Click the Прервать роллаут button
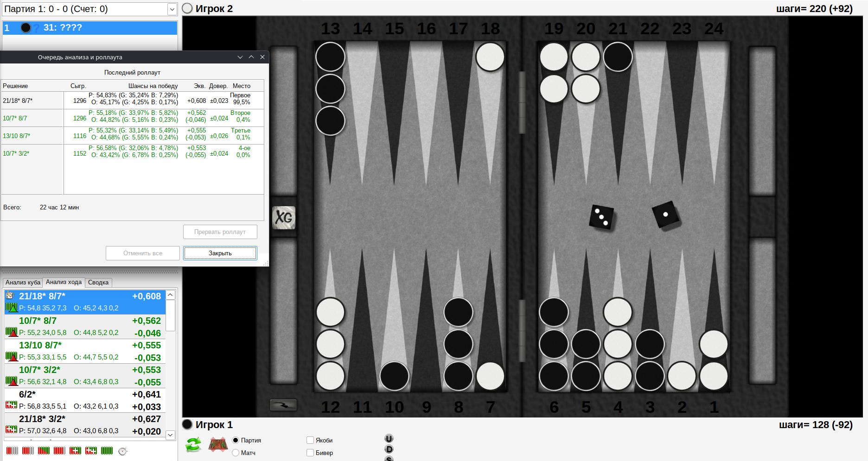This screenshot has width=868, height=461. (x=220, y=232)
